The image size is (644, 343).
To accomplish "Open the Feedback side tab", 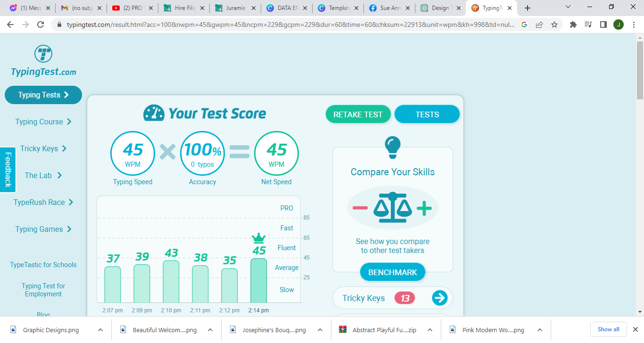I will (x=8, y=170).
